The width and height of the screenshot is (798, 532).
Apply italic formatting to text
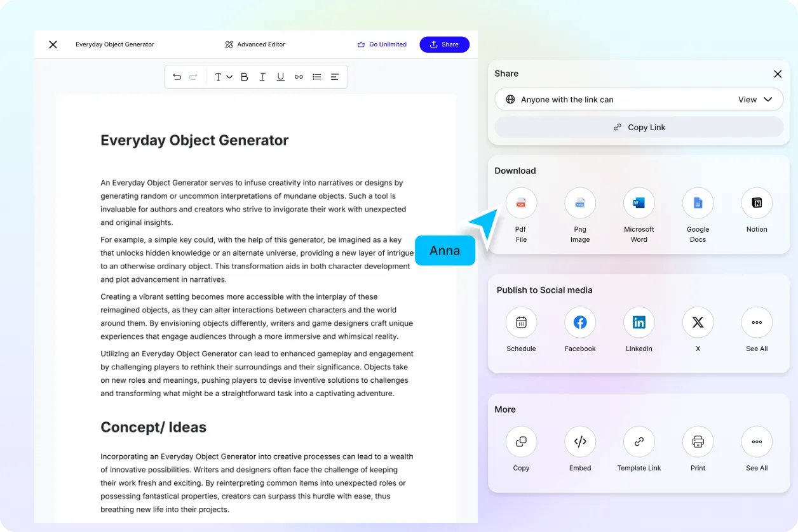[x=262, y=76]
